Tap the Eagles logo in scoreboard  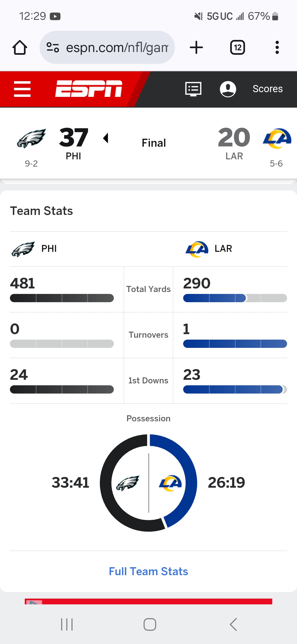31,138
